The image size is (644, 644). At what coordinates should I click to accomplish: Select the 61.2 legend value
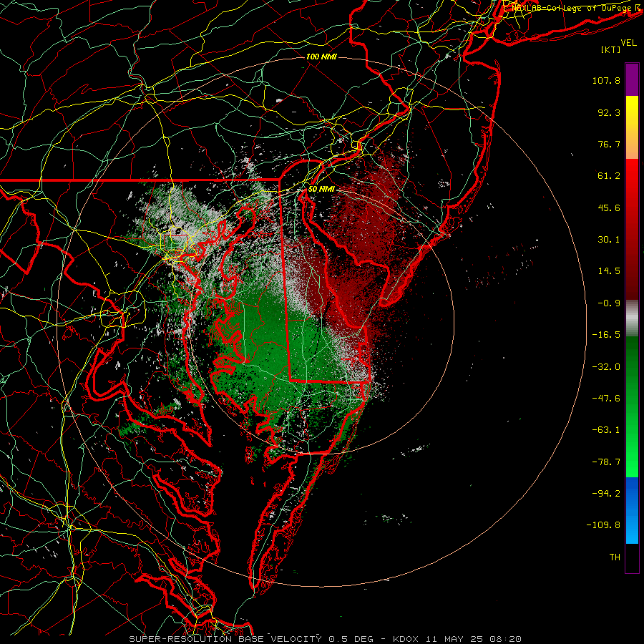609,176
